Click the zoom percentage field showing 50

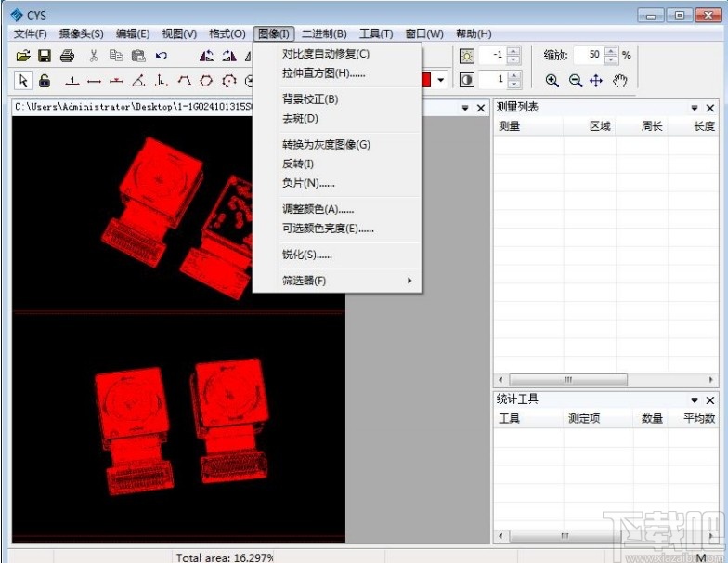tap(589, 56)
